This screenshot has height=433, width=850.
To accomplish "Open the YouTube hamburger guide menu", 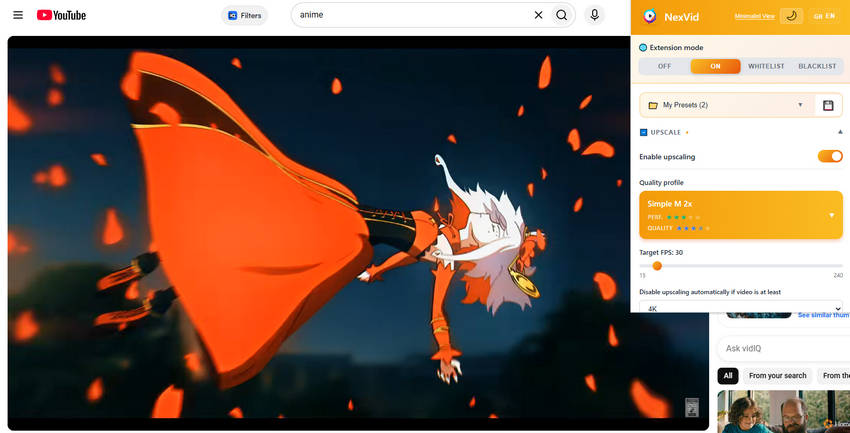I will click(x=18, y=15).
